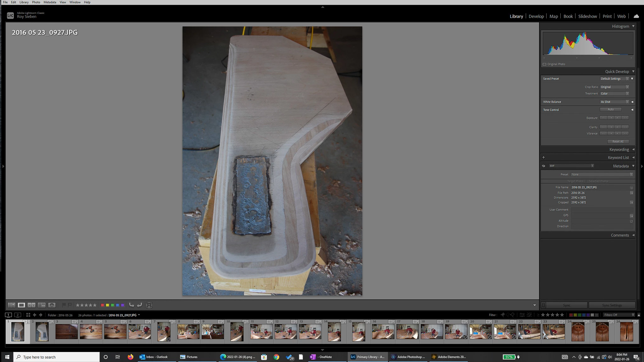Apply the red color label
Viewport: 644px width, 362px height.
(102, 305)
